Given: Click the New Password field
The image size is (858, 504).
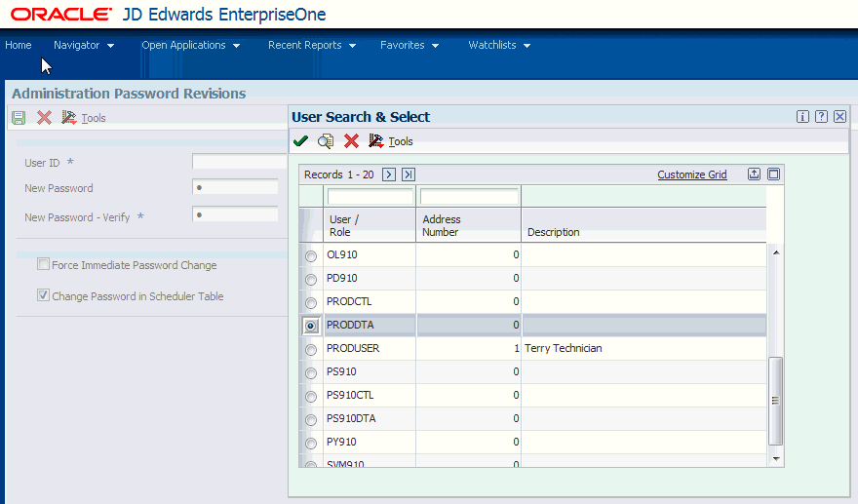Looking at the screenshot, I should pyautogui.click(x=235, y=187).
